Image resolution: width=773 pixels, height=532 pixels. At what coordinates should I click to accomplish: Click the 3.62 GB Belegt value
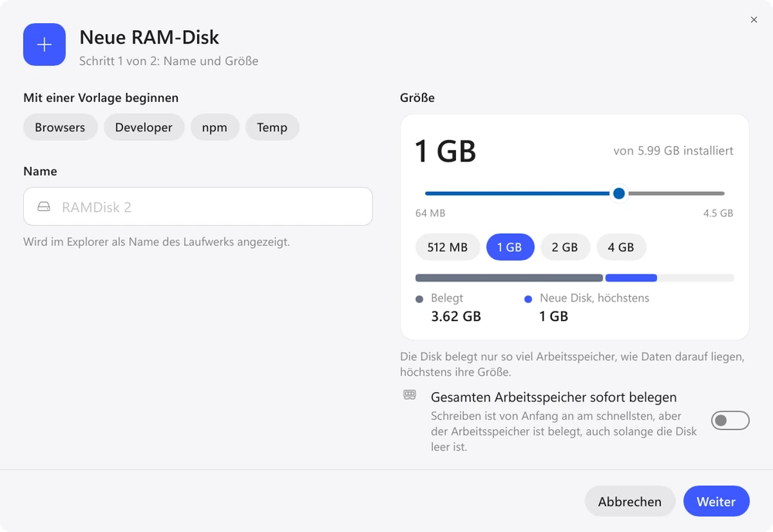click(456, 316)
